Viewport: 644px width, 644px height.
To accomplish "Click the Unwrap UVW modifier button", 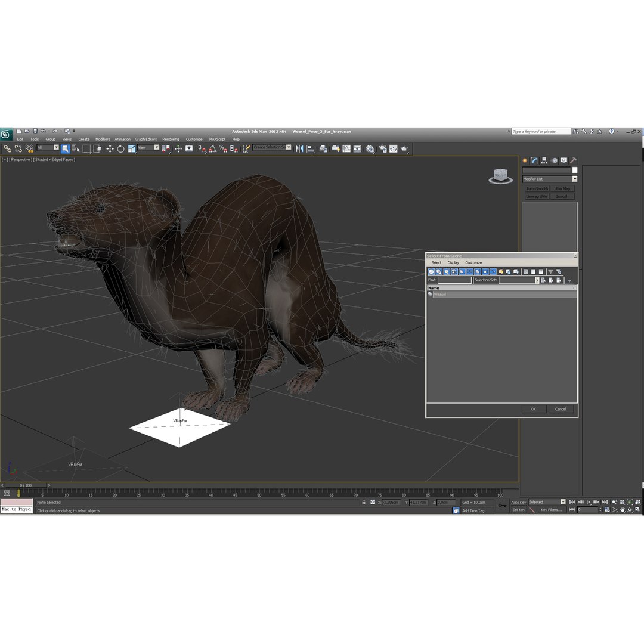I will coord(537,197).
